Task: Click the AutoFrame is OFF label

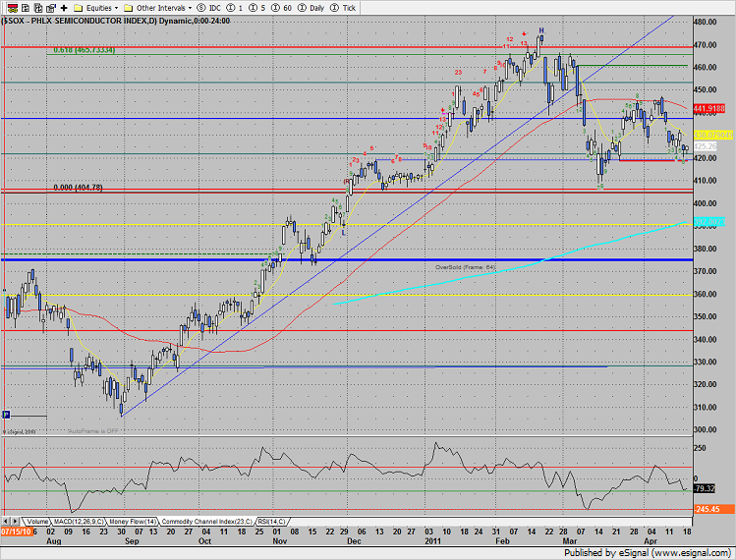Action: pos(93,431)
